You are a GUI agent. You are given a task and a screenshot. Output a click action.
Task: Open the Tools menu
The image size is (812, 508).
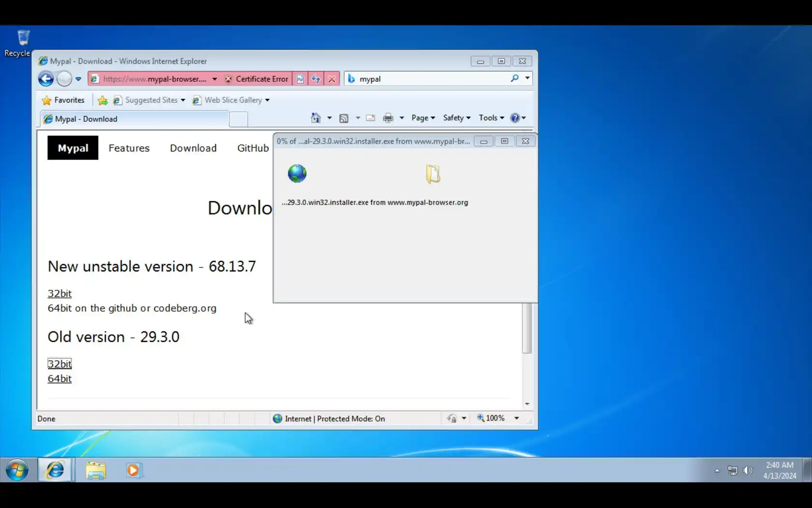coord(492,118)
